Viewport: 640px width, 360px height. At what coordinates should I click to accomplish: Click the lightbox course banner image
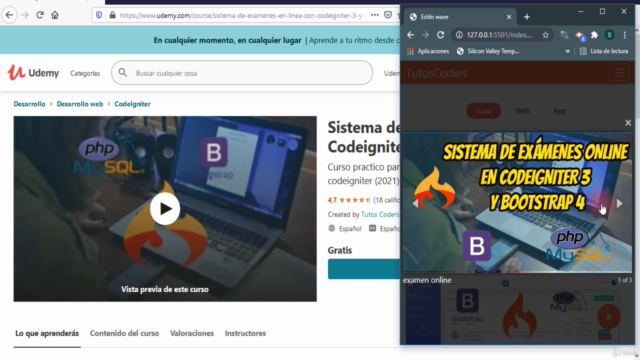517,202
